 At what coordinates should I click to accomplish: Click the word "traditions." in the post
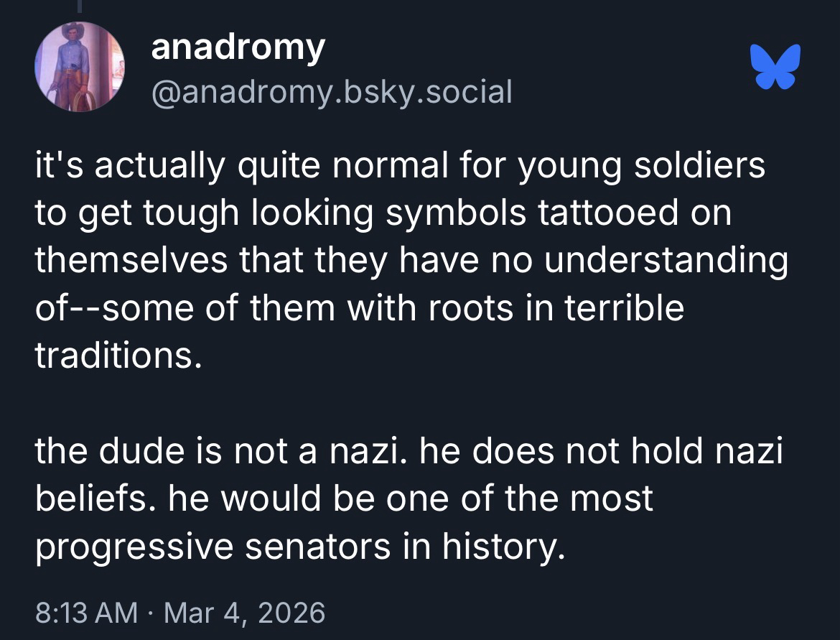(x=116, y=355)
